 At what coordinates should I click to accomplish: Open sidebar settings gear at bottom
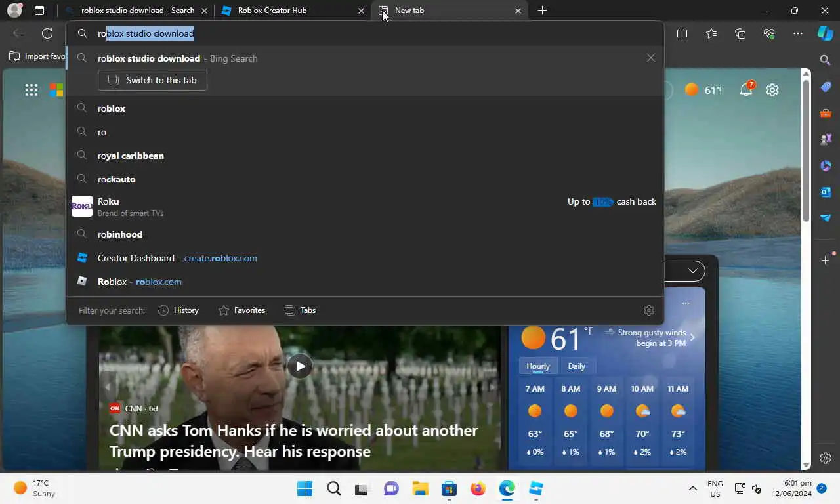click(826, 458)
